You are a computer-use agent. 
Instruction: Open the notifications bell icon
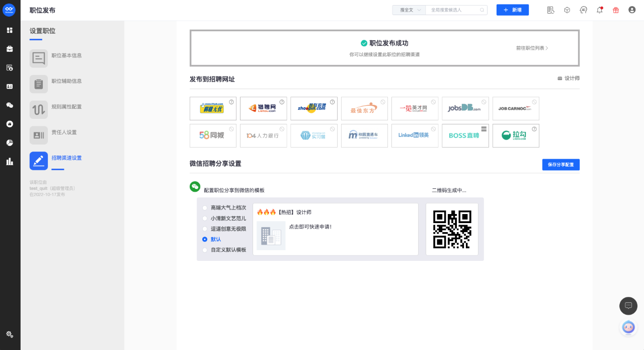click(600, 10)
